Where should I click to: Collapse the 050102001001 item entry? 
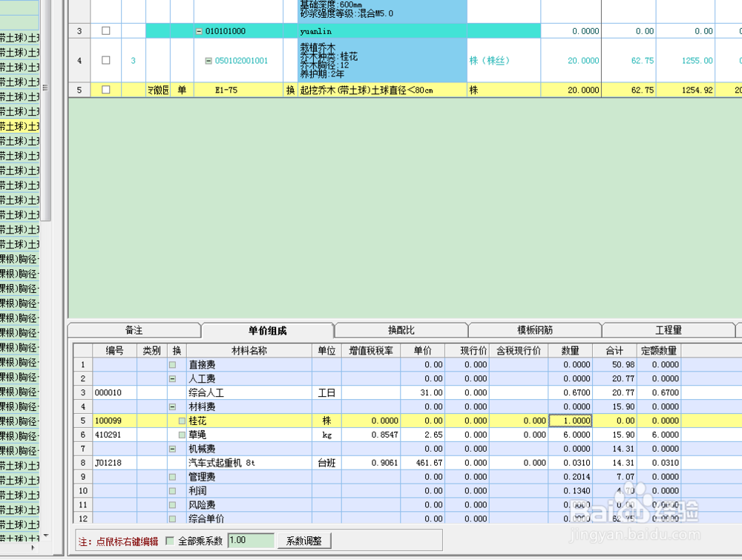[x=208, y=60]
